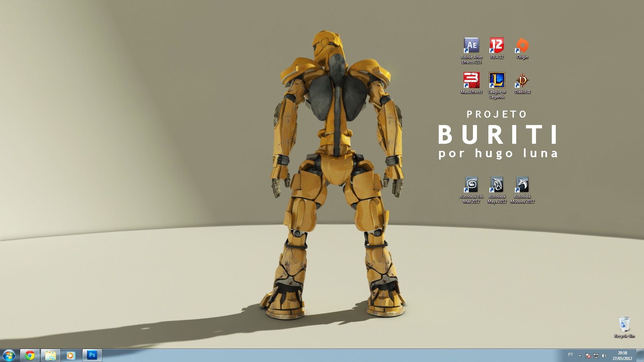644x362 pixels.
Task: Open Windows Explorer on the taskbar
Action: 51,355
